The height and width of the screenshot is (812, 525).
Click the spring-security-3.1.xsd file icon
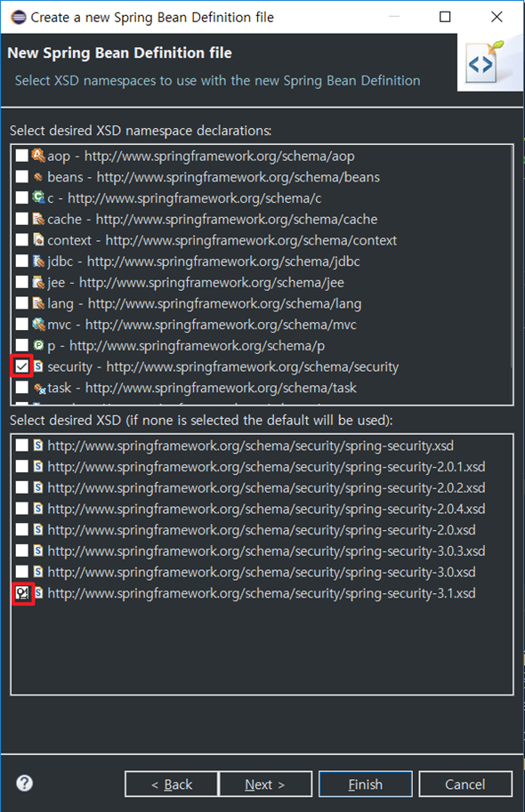[38, 593]
